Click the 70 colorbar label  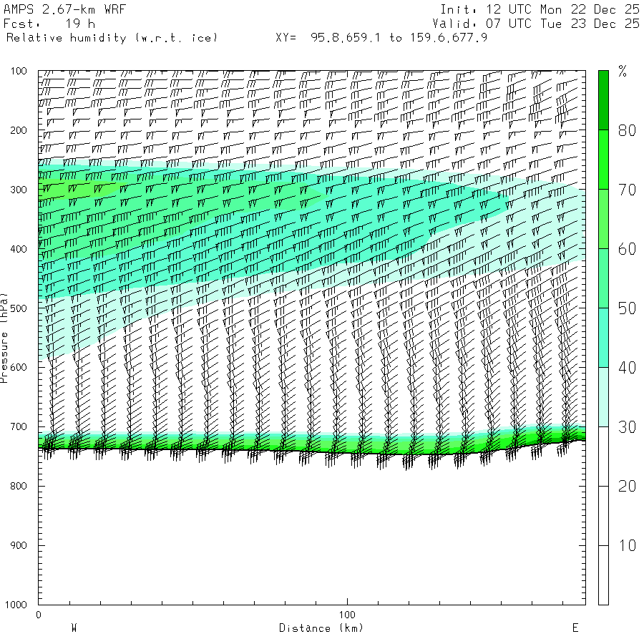click(x=627, y=190)
